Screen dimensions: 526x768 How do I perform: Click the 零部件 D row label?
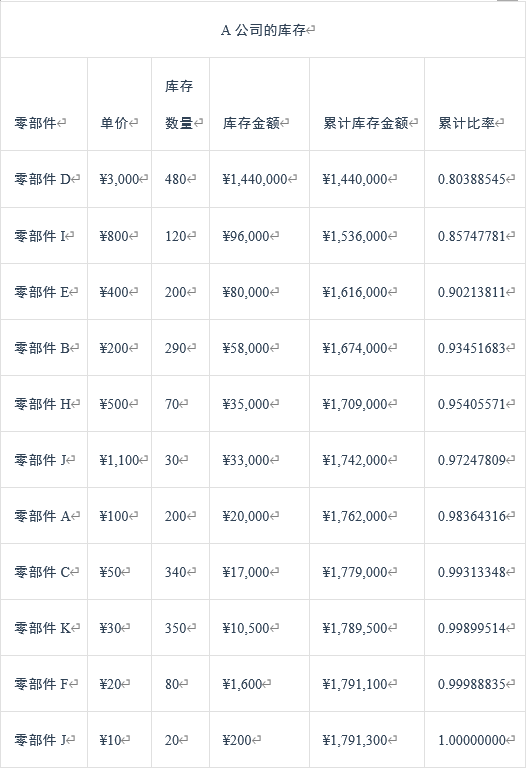43,179
